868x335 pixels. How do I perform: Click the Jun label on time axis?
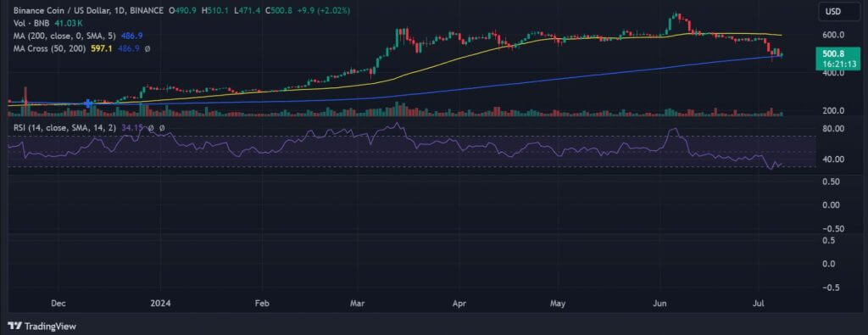click(659, 304)
